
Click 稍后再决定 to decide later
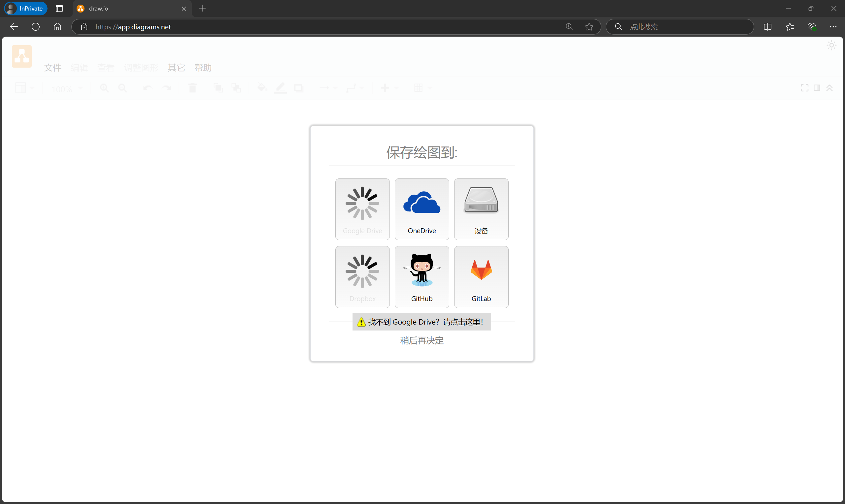pos(422,340)
